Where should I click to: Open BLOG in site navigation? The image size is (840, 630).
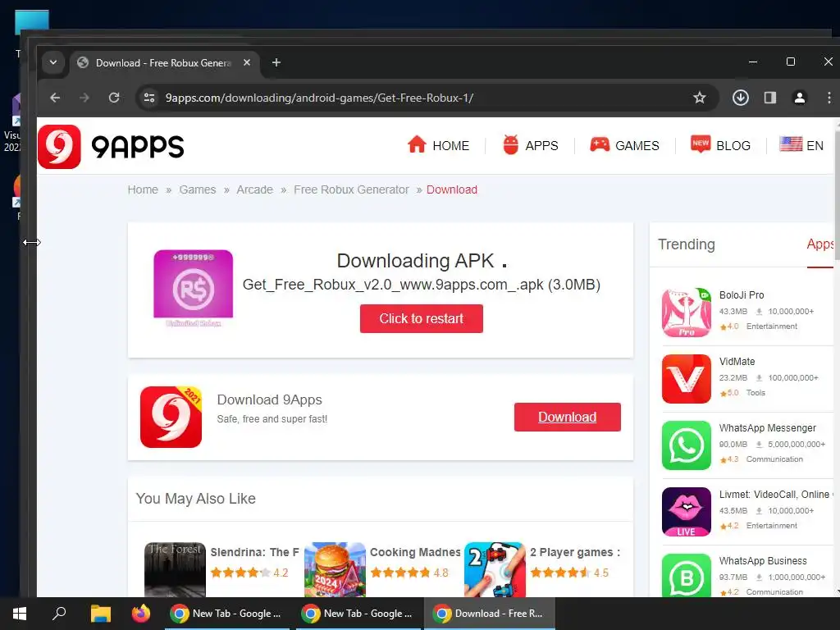[x=720, y=145]
